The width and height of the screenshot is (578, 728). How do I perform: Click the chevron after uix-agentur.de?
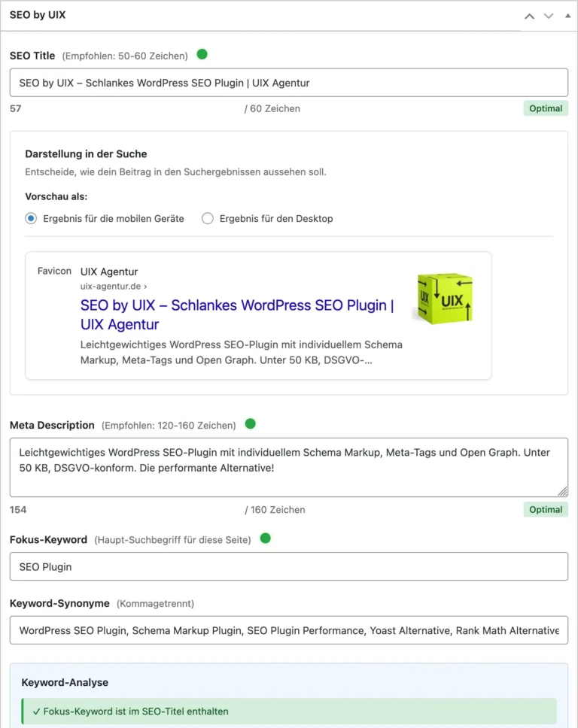(x=144, y=287)
